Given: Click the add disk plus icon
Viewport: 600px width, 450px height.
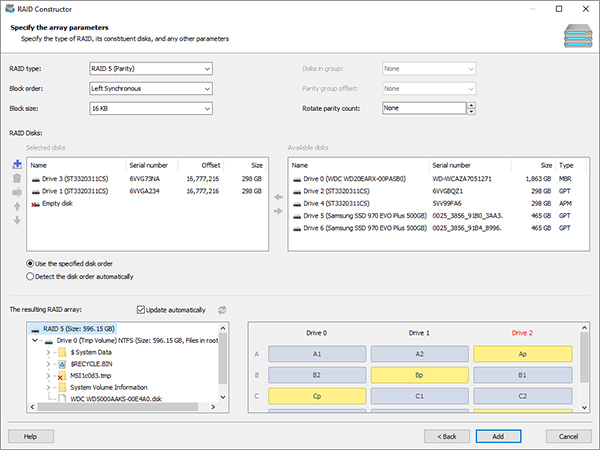Looking at the screenshot, I should coord(17,165).
